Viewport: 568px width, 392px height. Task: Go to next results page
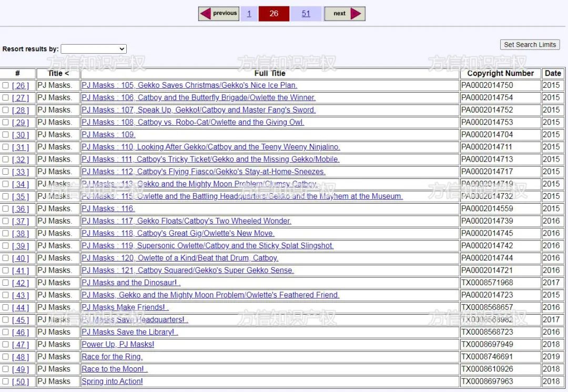pos(344,14)
